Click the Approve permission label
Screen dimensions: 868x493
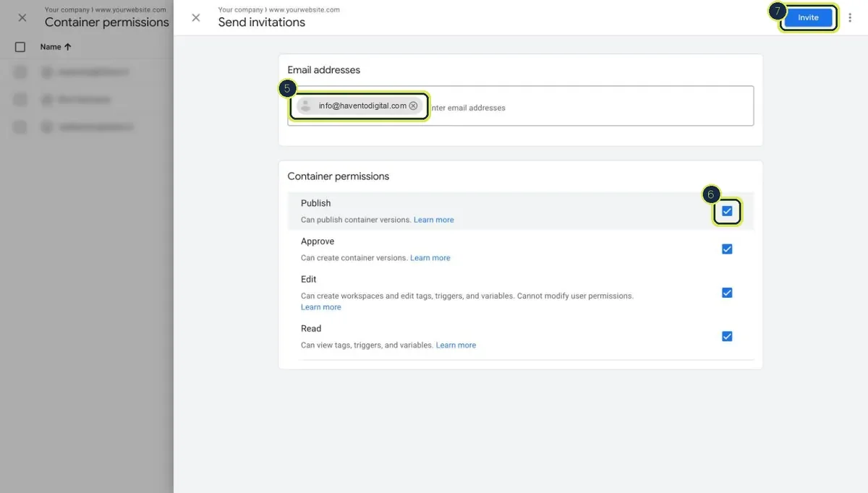[x=318, y=241]
